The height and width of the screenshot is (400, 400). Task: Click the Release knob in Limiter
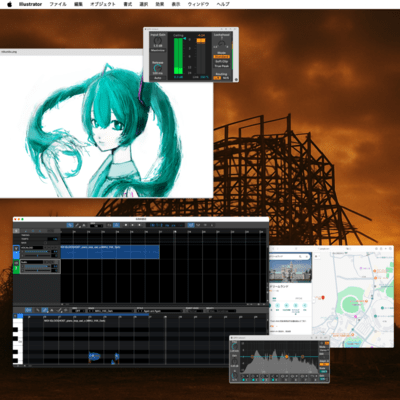[x=157, y=68]
